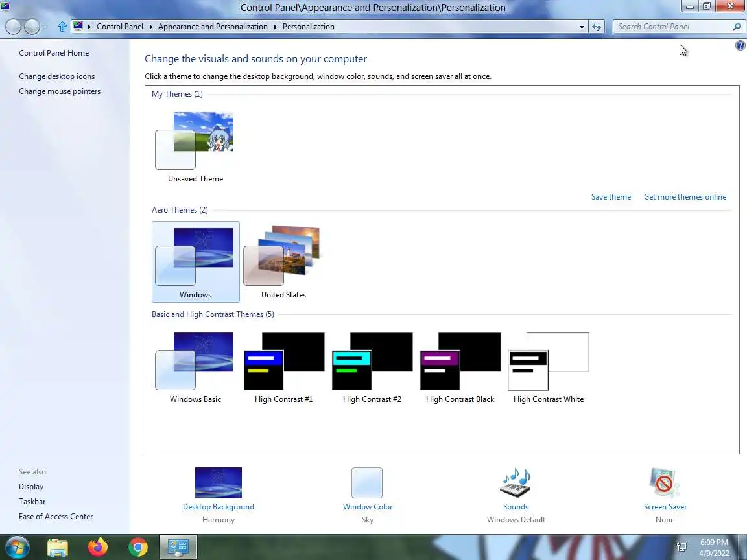Click the search magnifier icon
Viewport: 747px width, 560px height.
click(737, 27)
